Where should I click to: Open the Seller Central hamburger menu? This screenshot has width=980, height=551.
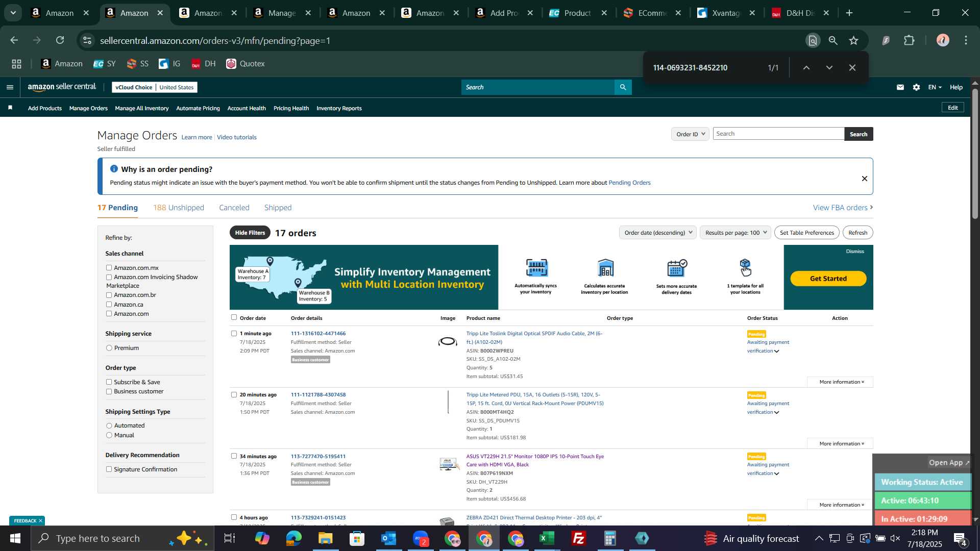(10, 87)
